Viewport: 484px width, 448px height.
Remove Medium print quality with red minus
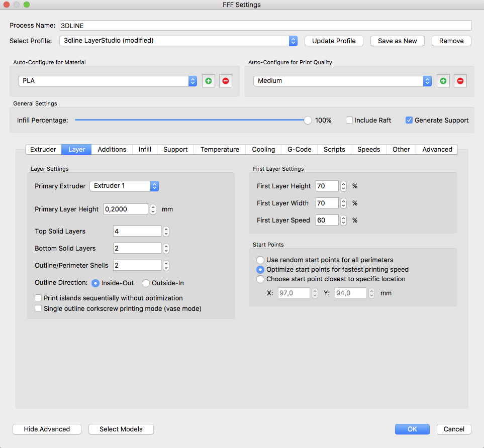point(460,81)
